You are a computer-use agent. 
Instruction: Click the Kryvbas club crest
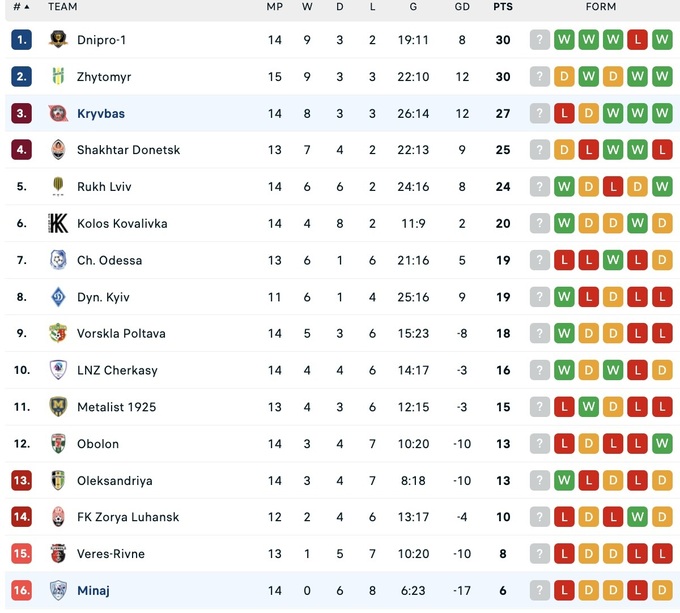[58, 113]
